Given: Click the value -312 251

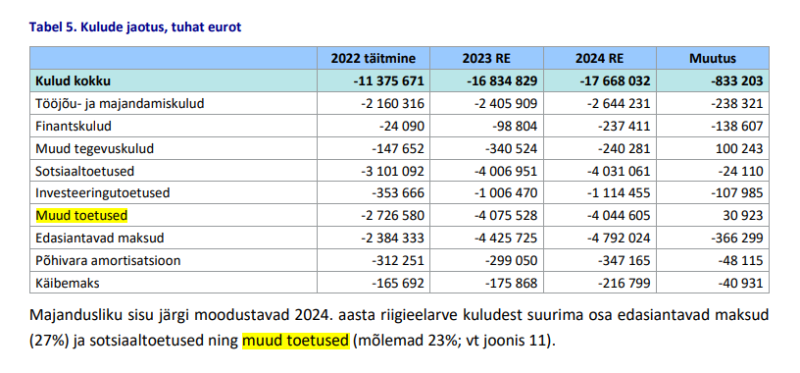Looking at the screenshot, I should [x=398, y=261].
